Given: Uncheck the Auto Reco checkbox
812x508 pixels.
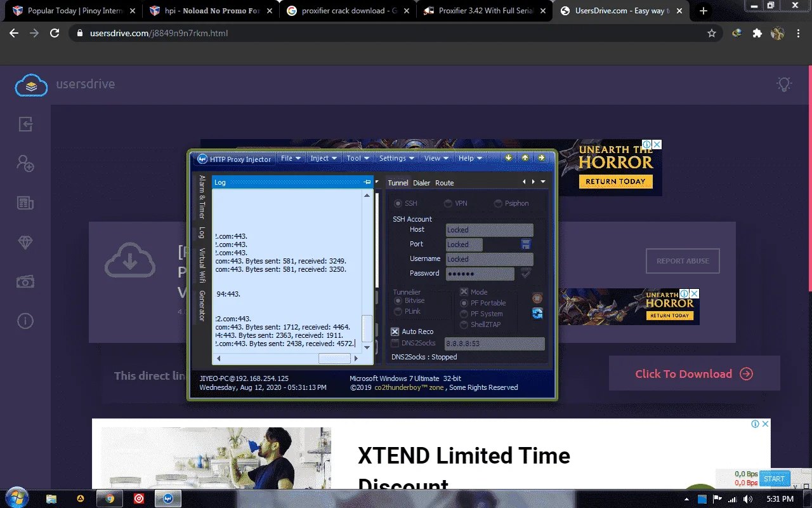Looking at the screenshot, I should (395, 331).
